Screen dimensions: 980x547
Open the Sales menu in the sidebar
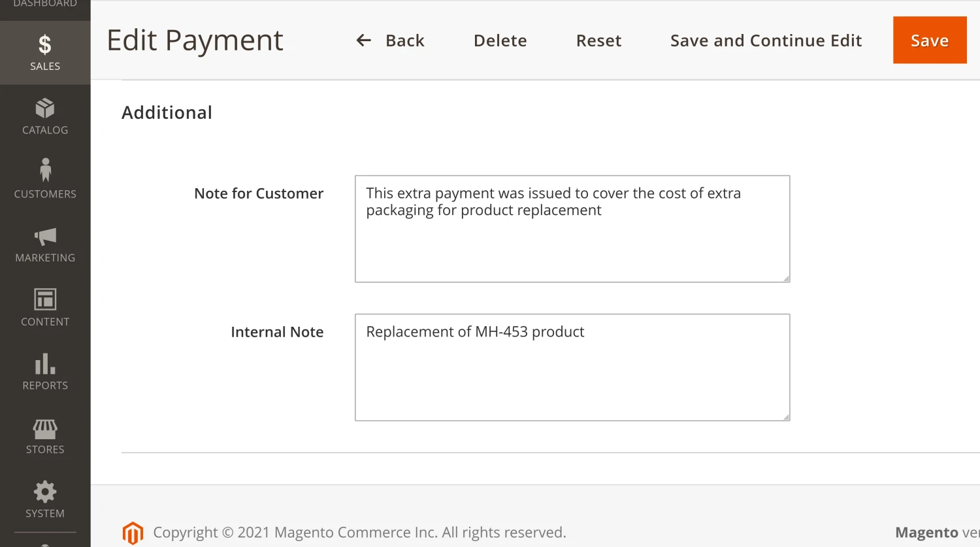point(45,52)
